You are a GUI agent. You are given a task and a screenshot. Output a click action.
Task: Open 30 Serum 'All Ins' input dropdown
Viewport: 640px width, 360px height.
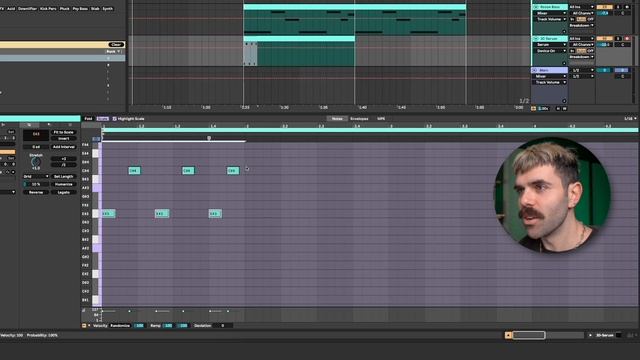(582, 38)
